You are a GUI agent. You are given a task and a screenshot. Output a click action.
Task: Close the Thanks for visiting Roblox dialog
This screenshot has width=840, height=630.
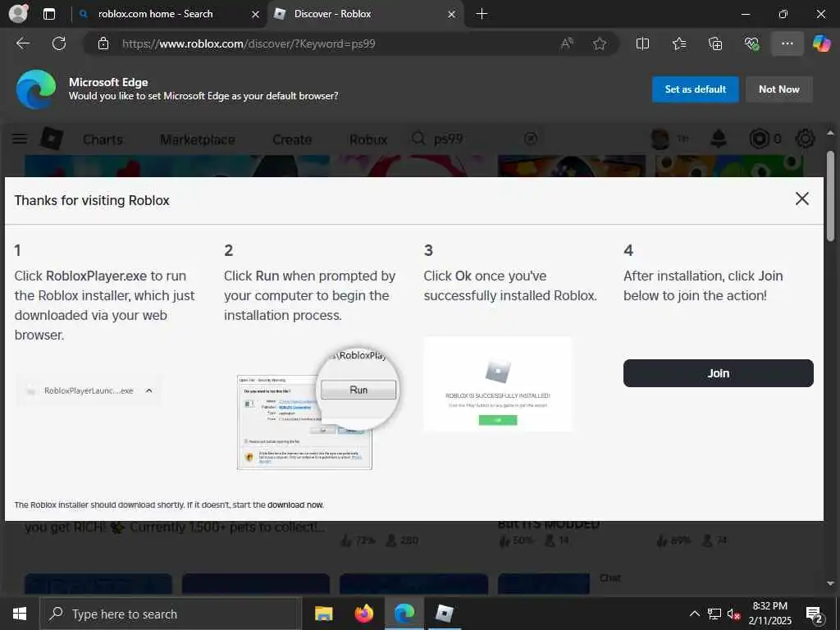tap(802, 199)
